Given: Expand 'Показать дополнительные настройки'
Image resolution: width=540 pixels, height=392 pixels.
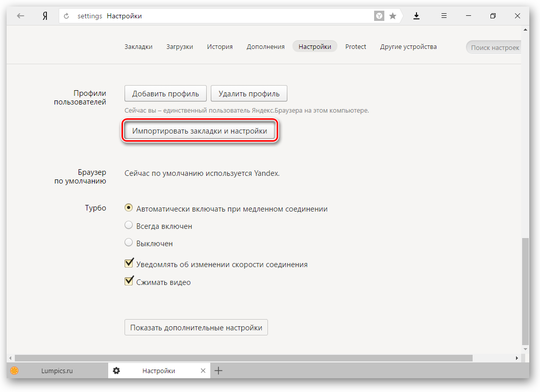Looking at the screenshot, I should coord(196,327).
